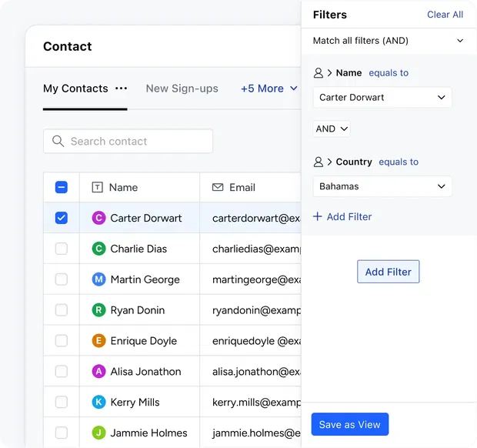This screenshot has height=448, width=477.
Task: Click Martin George's blue avatar icon
Action: 99,279
